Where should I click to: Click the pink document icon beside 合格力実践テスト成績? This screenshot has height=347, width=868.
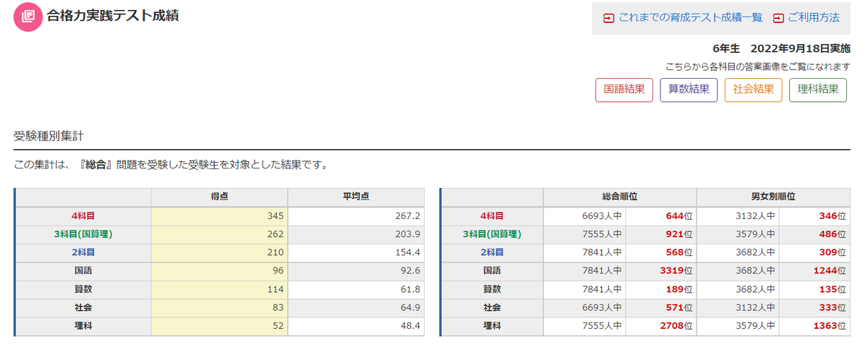[27, 17]
